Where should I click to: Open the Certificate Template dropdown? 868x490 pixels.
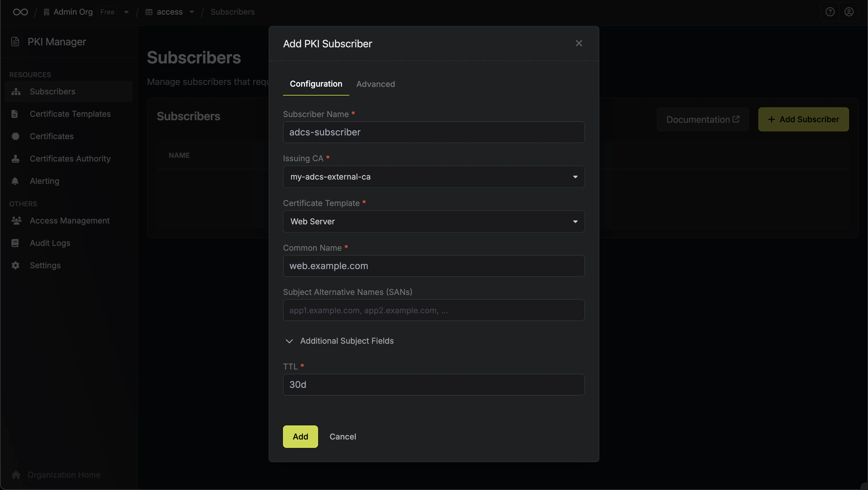click(x=434, y=221)
